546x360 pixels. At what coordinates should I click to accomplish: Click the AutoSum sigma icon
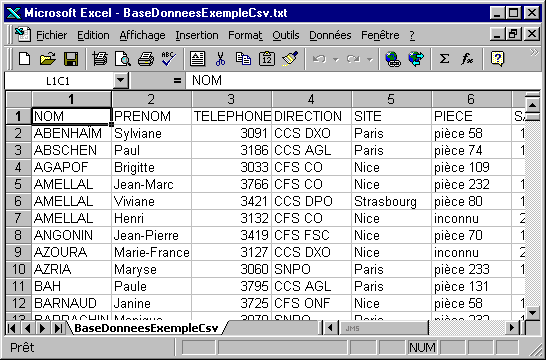point(444,58)
